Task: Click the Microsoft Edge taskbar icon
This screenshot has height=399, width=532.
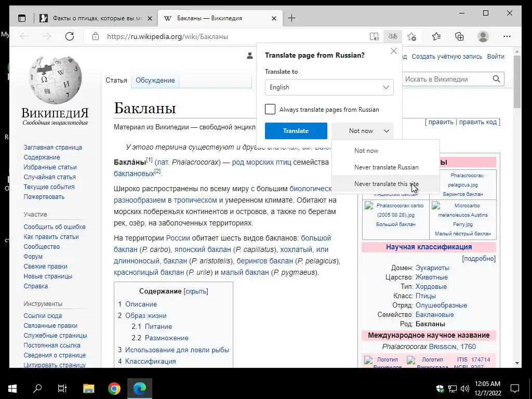Action: coord(140,389)
